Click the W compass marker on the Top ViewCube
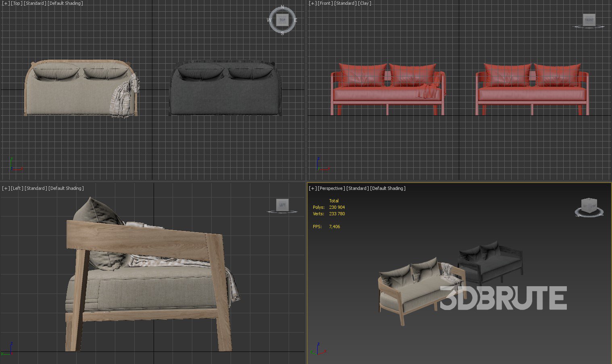This screenshot has height=364, width=612. pos(269,20)
